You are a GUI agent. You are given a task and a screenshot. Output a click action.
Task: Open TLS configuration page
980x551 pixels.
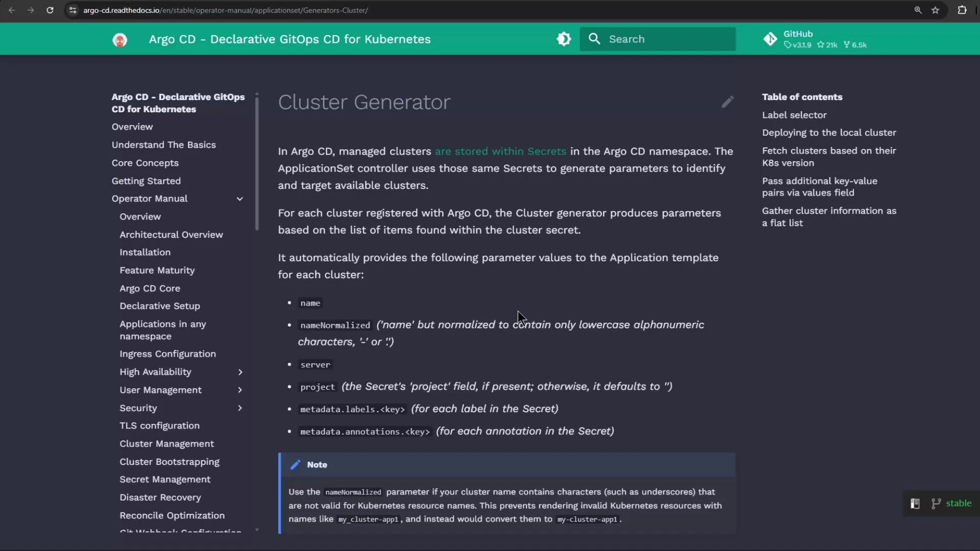159,426
